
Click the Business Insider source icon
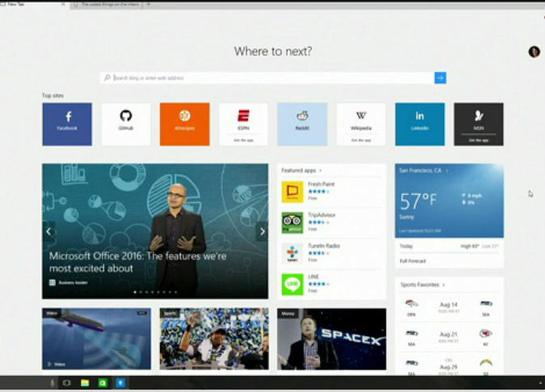(x=52, y=283)
